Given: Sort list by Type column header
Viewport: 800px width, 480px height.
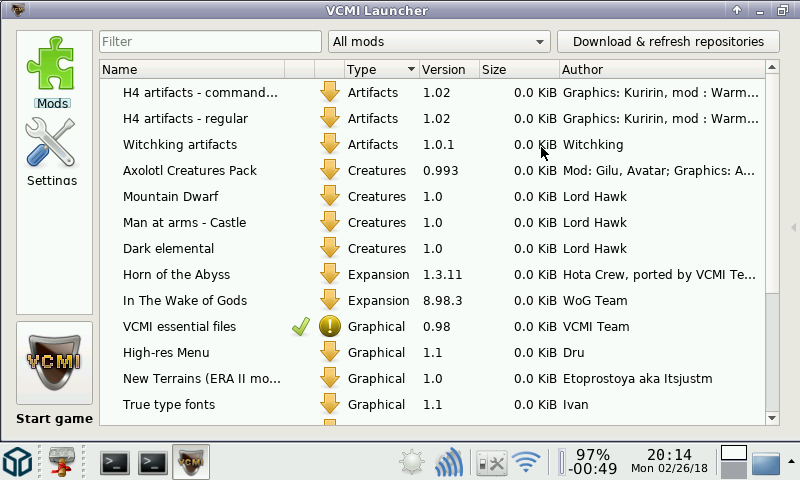Looking at the screenshot, I should click(380, 70).
